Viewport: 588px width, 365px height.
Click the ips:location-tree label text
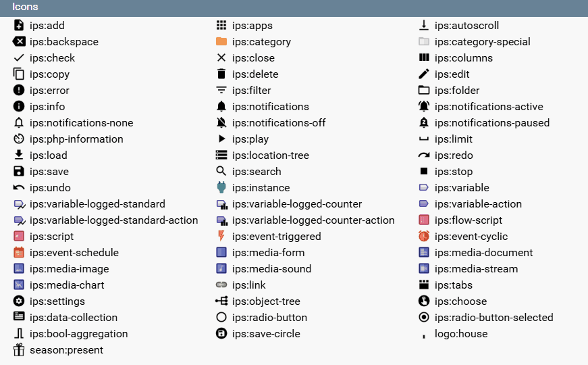270,155
